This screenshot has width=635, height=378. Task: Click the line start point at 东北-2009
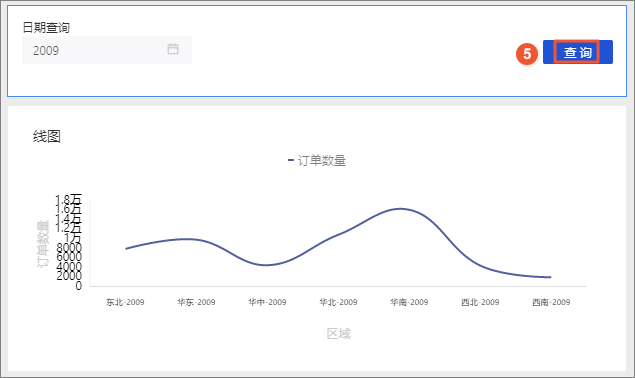(126, 248)
